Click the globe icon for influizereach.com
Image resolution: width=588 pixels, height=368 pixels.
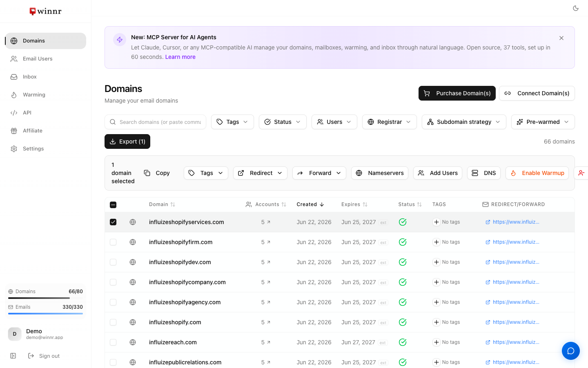point(133,342)
